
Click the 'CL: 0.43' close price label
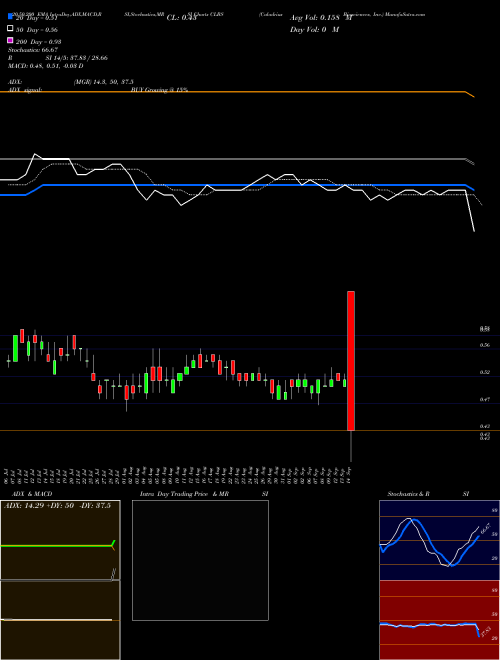[182, 18]
